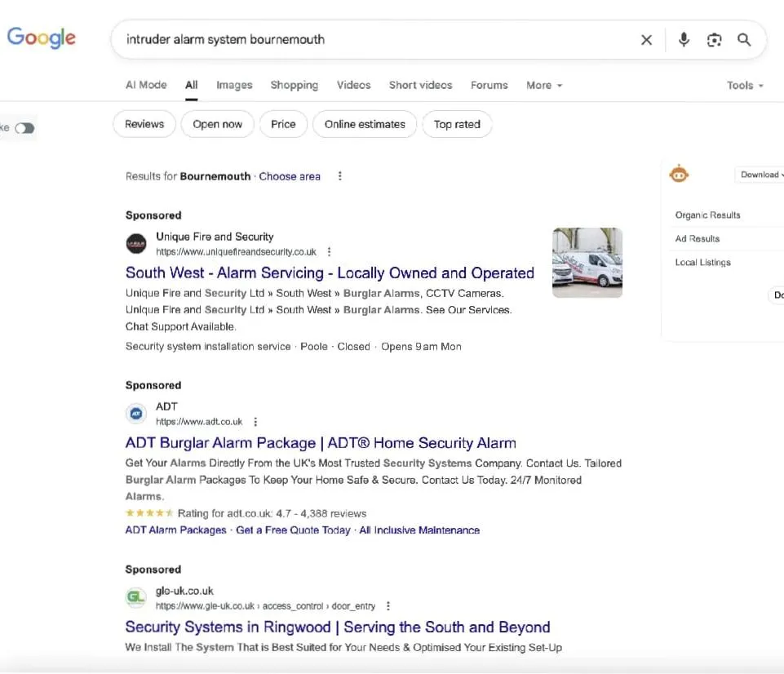Click the ADT 4.7 star rating line
The height and width of the screenshot is (674, 784).
pyautogui.click(x=246, y=513)
